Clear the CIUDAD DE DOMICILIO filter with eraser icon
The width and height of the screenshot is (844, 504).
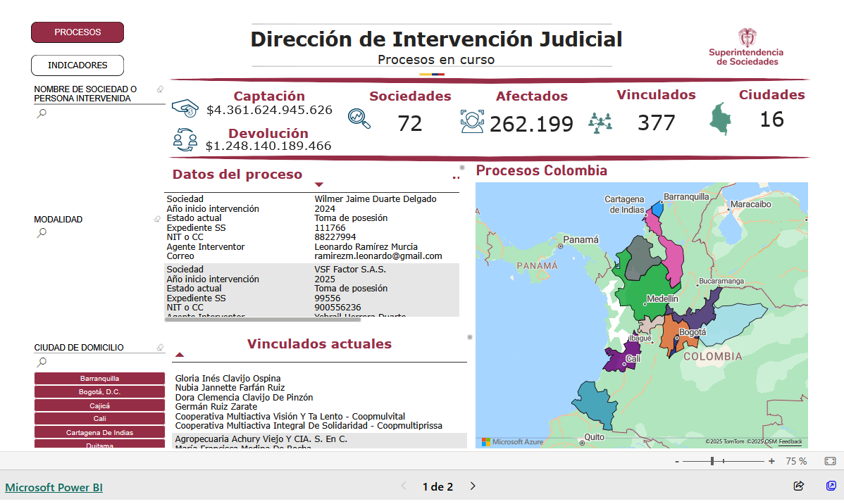pyautogui.click(x=160, y=347)
